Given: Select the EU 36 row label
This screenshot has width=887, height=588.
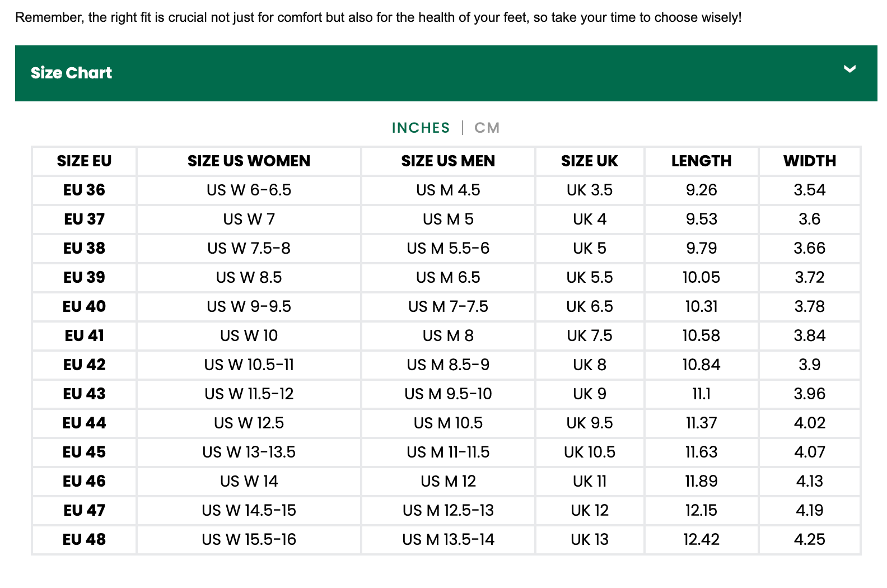Looking at the screenshot, I should click(x=84, y=190).
